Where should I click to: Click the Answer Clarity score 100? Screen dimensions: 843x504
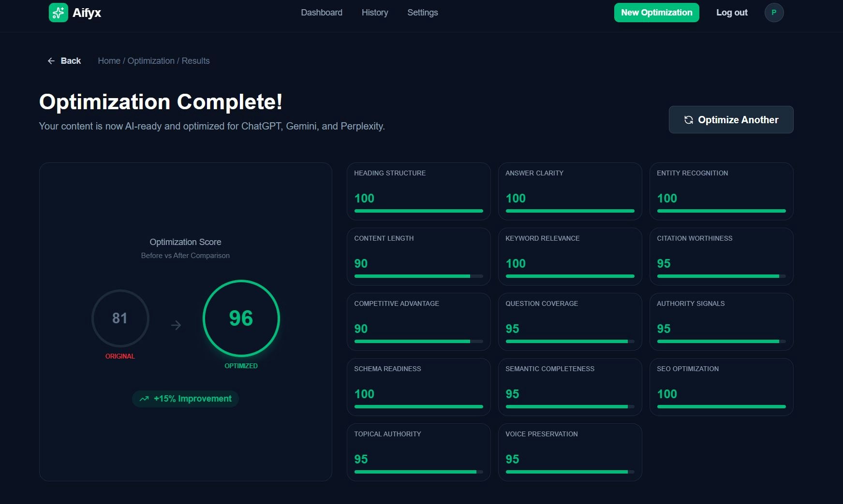point(516,199)
